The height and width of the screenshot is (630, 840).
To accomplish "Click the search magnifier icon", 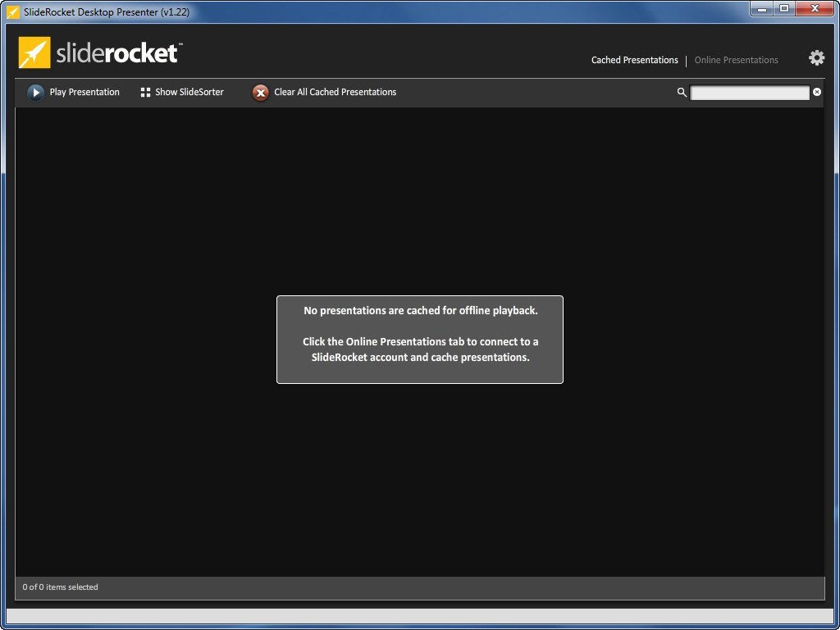I will pos(682,93).
